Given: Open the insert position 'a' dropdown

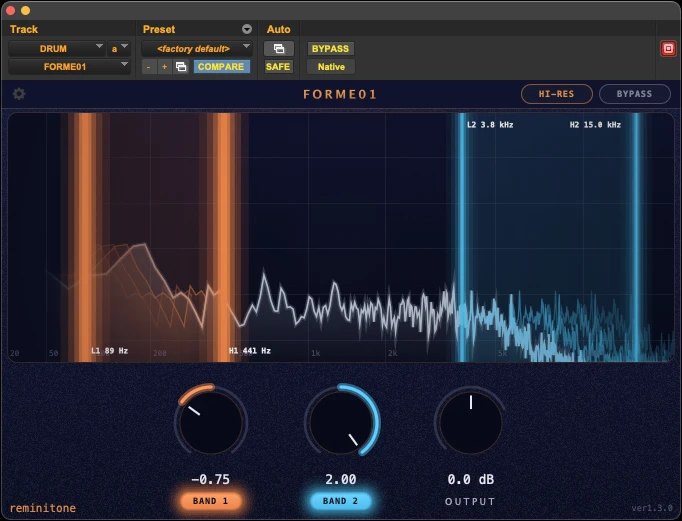Looking at the screenshot, I should pos(119,48).
